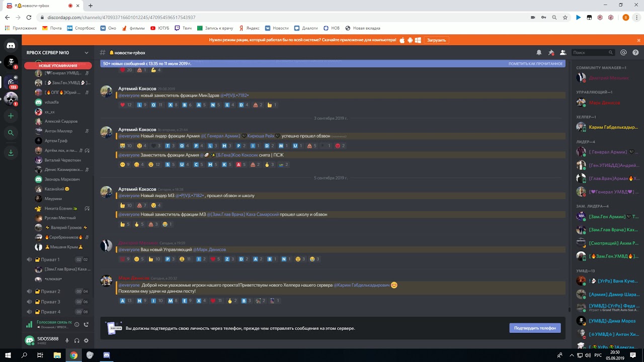The image size is (644, 362).
Task: Disconnect from the voice channel
Action: pos(86,324)
